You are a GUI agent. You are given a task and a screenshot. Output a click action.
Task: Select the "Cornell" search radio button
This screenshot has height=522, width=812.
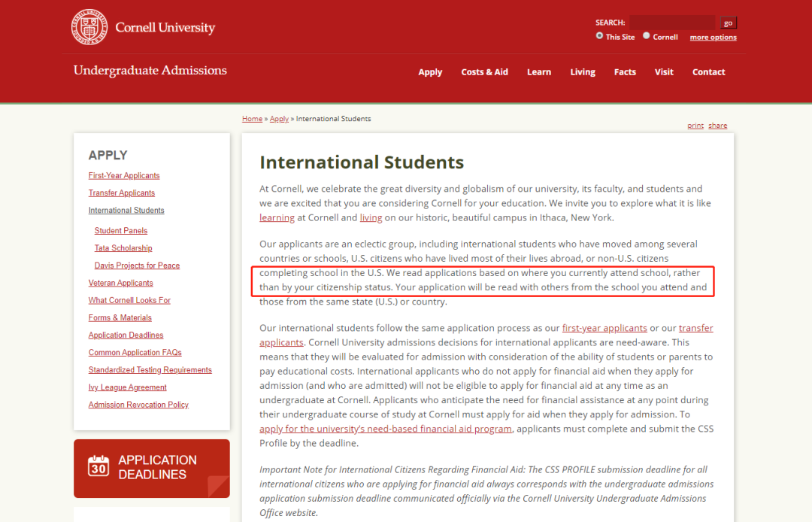click(x=647, y=36)
